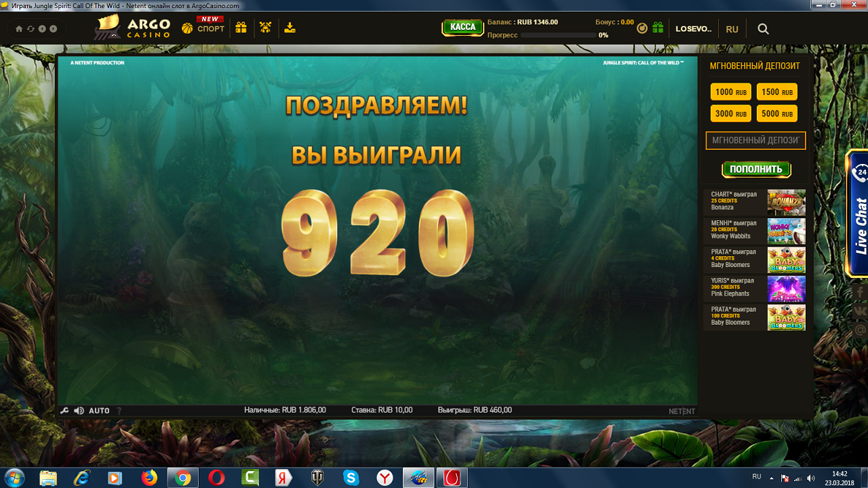Open the Спорт section
The image size is (868, 488).
point(203,26)
